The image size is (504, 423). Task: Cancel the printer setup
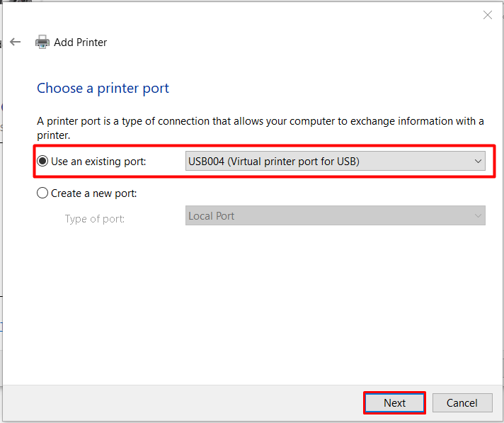pyautogui.click(x=462, y=403)
